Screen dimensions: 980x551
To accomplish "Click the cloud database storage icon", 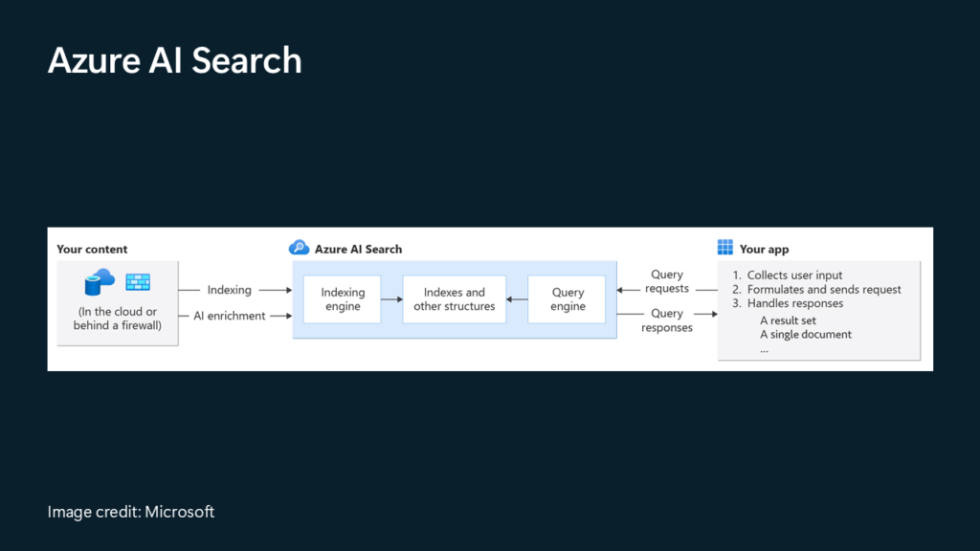I will 100,282.
